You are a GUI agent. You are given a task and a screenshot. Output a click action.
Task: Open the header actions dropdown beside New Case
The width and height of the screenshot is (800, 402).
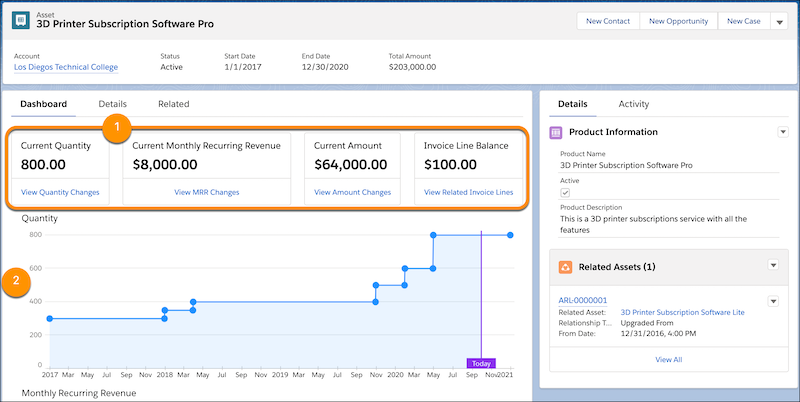(779, 22)
